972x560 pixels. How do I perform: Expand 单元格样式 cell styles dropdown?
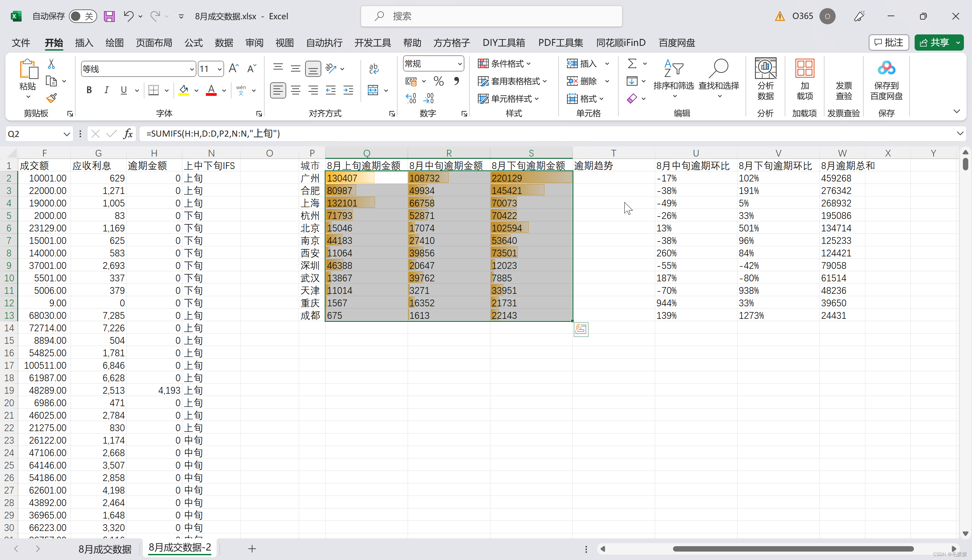click(x=508, y=99)
